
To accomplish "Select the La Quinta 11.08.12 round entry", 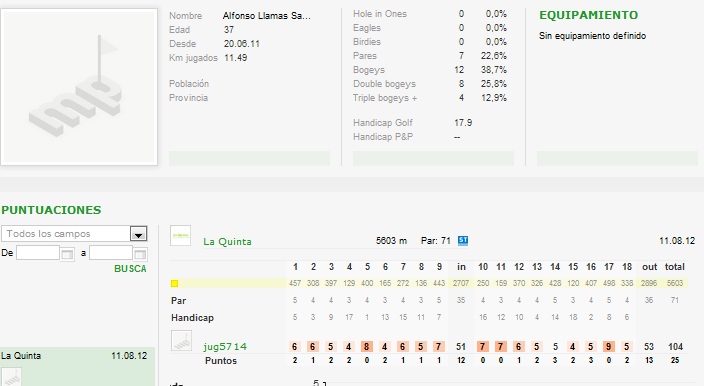I will (x=78, y=356).
